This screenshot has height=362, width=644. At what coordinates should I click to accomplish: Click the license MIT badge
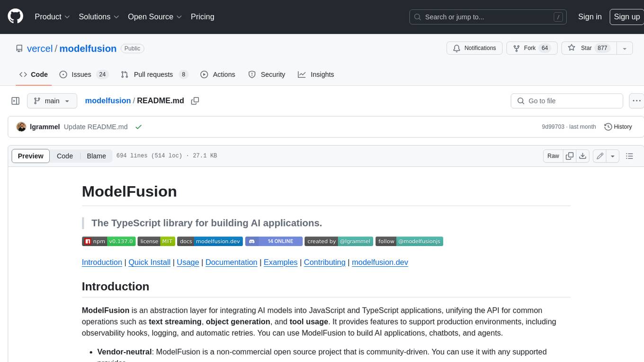pos(156,241)
